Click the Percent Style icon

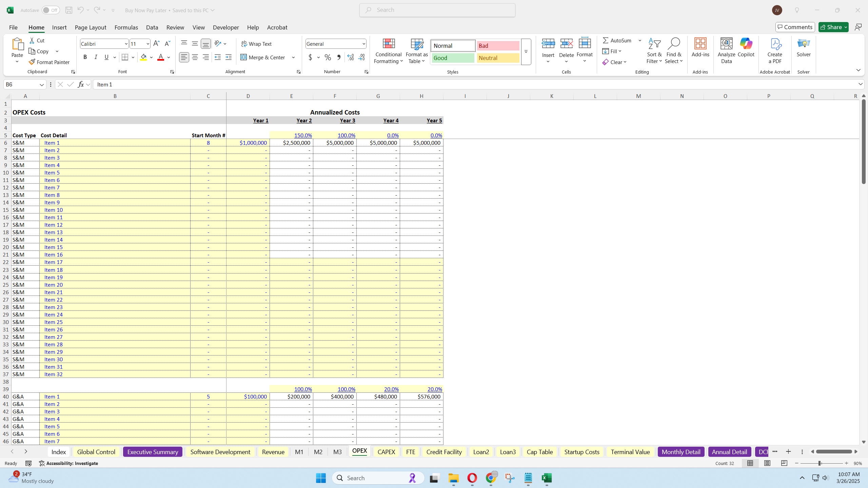[327, 57]
